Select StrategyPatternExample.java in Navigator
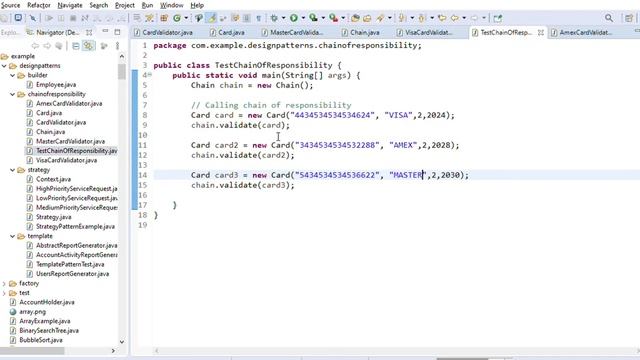 click(x=75, y=227)
